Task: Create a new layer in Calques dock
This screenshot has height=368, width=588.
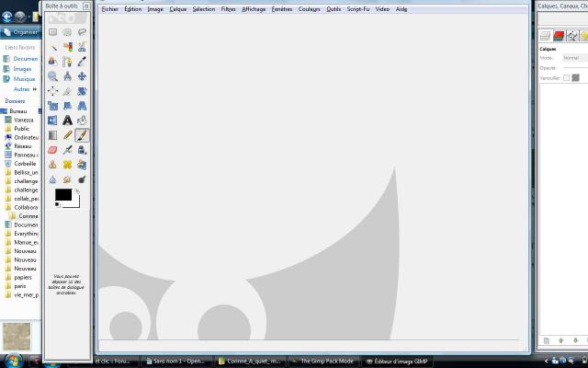Action: point(547,340)
